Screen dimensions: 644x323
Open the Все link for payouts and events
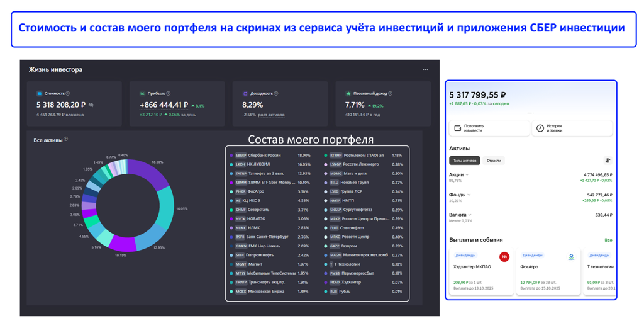[x=608, y=240]
